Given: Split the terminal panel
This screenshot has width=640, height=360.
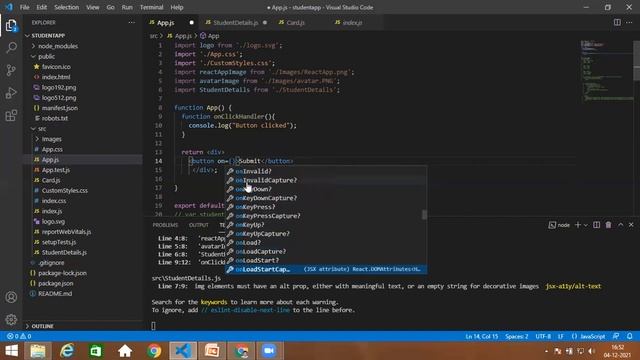Looking at the screenshot, I should coord(596,225).
